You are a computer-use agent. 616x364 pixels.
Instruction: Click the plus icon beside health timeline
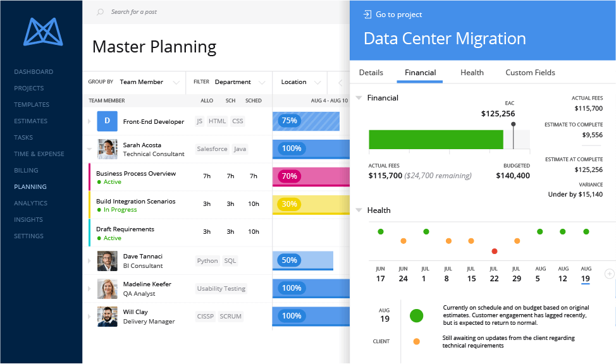[609, 274]
